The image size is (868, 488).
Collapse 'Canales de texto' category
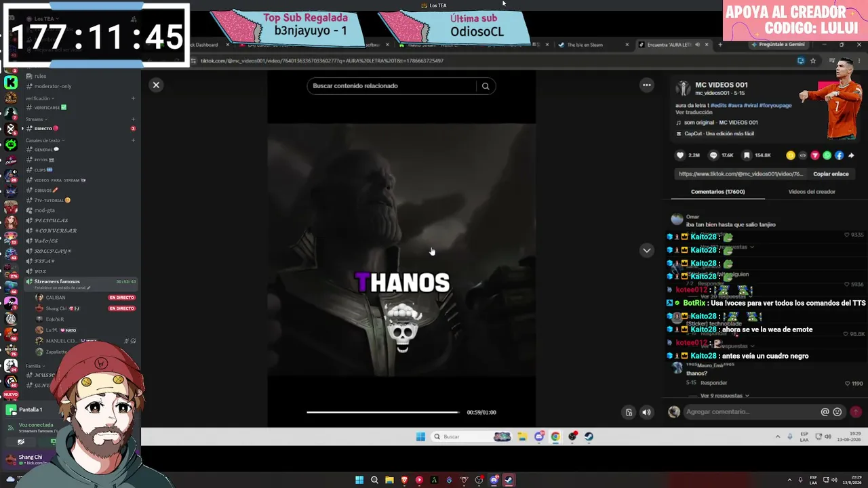pos(45,140)
